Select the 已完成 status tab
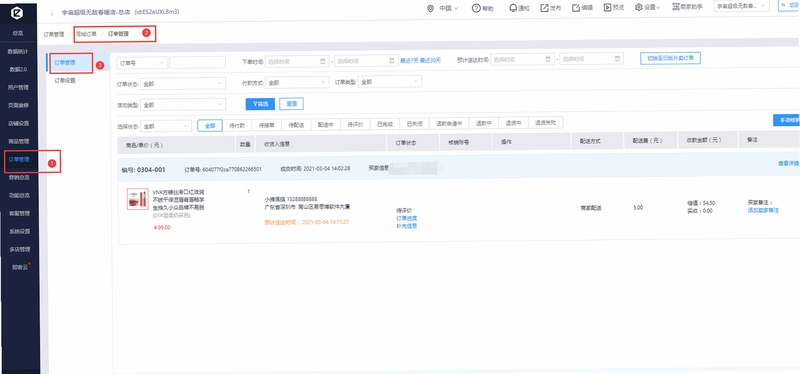The height and width of the screenshot is (374, 800). (385, 124)
